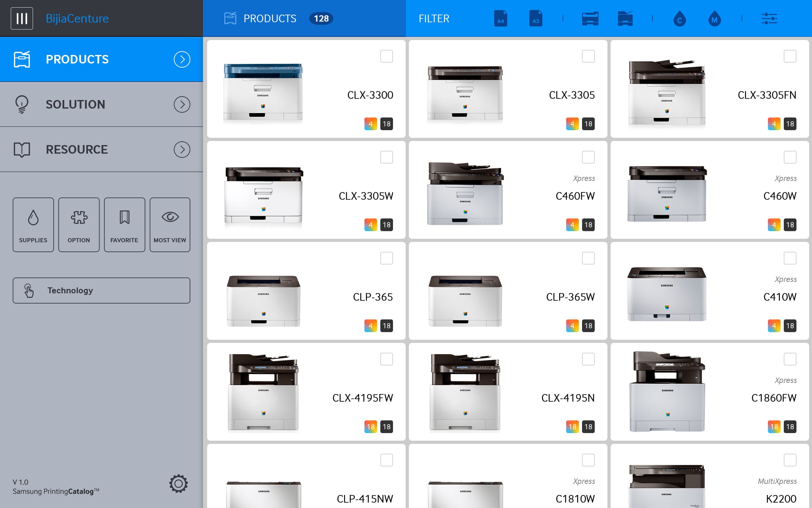Image resolution: width=812 pixels, height=508 pixels.
Task: Open the MultiXpress K2200 product name
Action: [x=781, y=499]
